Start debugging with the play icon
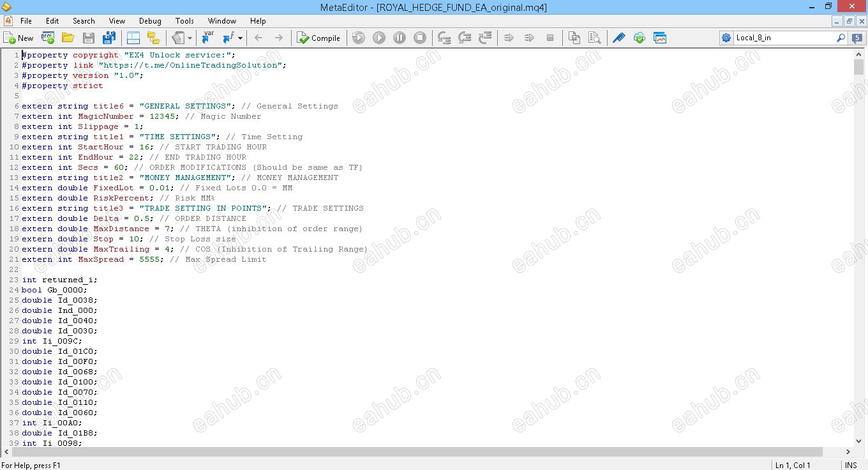Viewport: 868px width, 470px height. pos(379,38)
